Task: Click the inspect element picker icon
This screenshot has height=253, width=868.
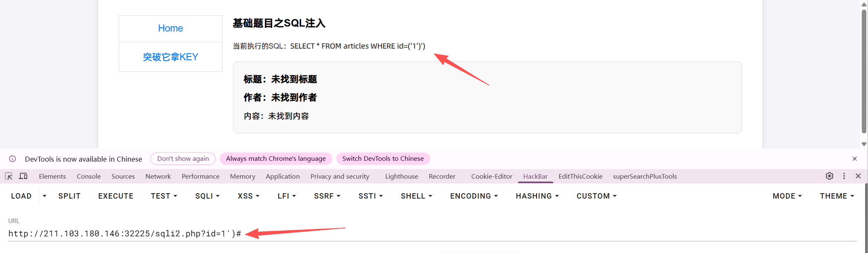Action: pyautogui.click(x=9, y=176)
